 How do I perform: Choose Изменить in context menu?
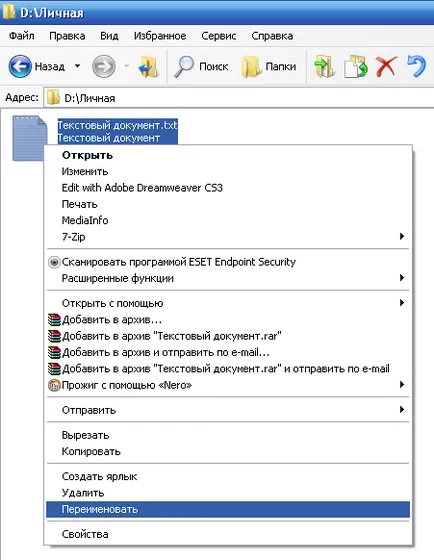click(228, 171)
